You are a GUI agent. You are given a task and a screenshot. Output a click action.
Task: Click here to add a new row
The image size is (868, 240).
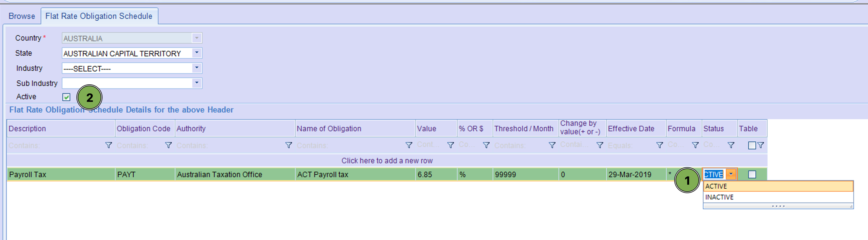387,161
